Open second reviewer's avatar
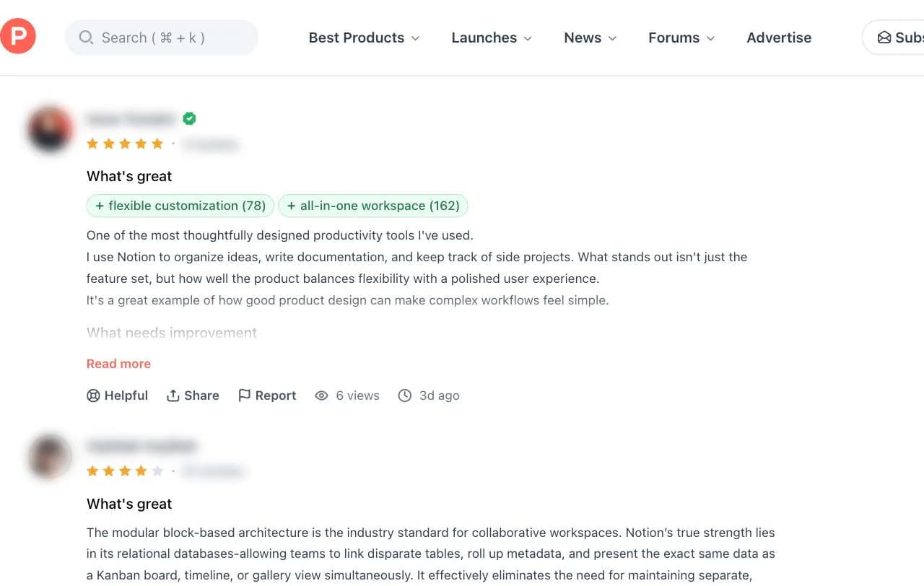The image size is (924, 586). (50, 456)
